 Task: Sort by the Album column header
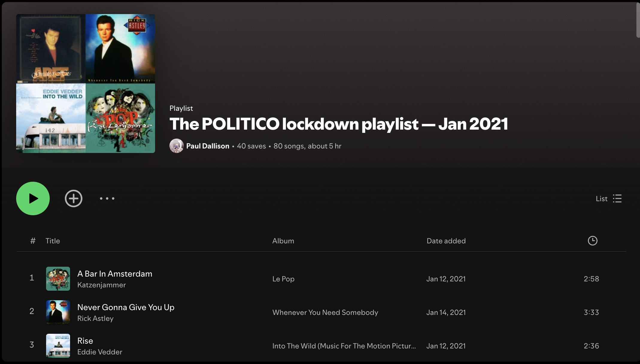point(283,241)
